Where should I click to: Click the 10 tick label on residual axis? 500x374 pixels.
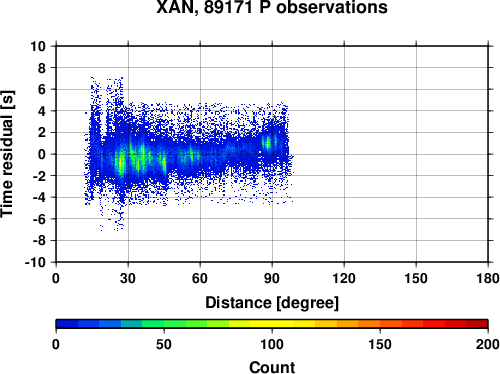[x=38, y=46]
